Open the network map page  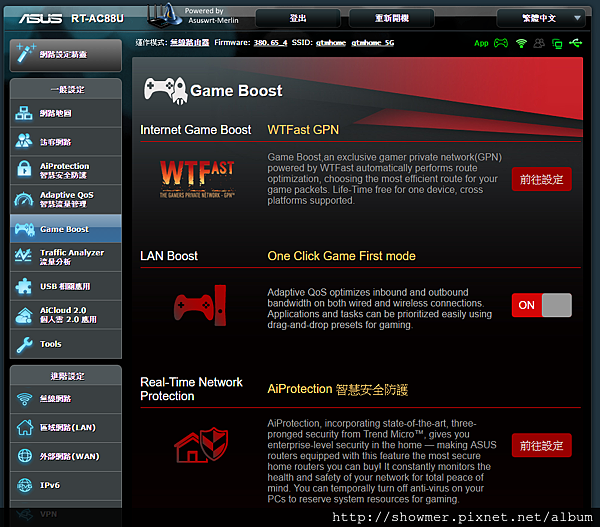(x=65, y=113)
